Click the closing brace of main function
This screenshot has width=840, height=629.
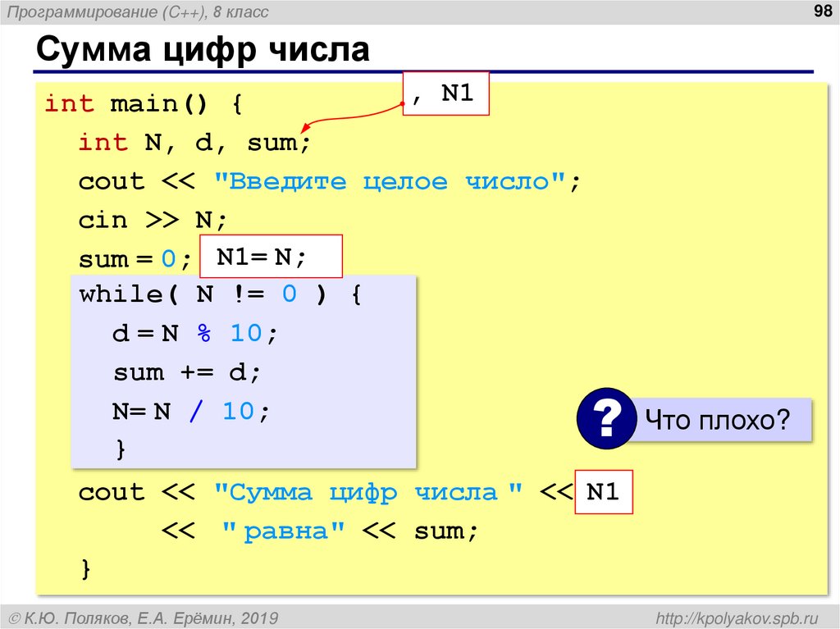[85, 568]
